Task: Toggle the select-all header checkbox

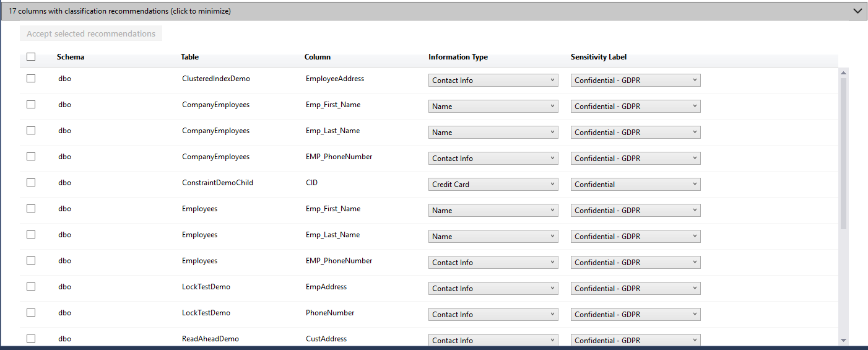Action: (x=31, y=57)
